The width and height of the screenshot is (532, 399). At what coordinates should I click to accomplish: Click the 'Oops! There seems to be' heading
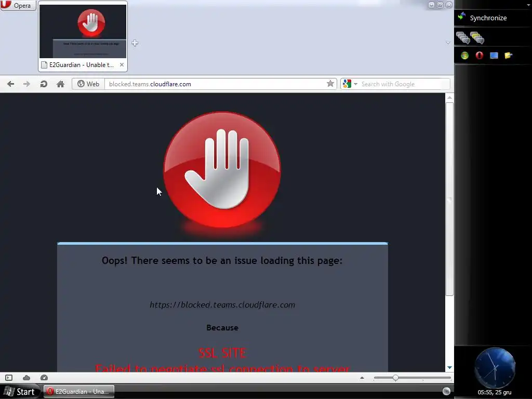[x=222, y=261]
